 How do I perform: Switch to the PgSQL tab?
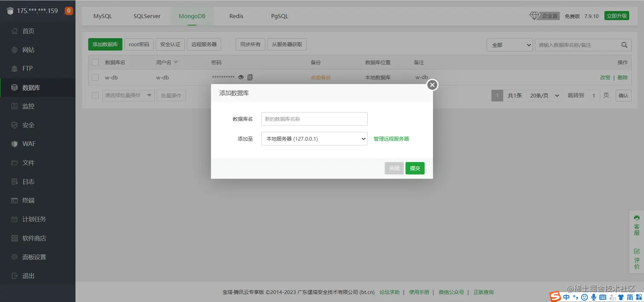pos(280,16)
